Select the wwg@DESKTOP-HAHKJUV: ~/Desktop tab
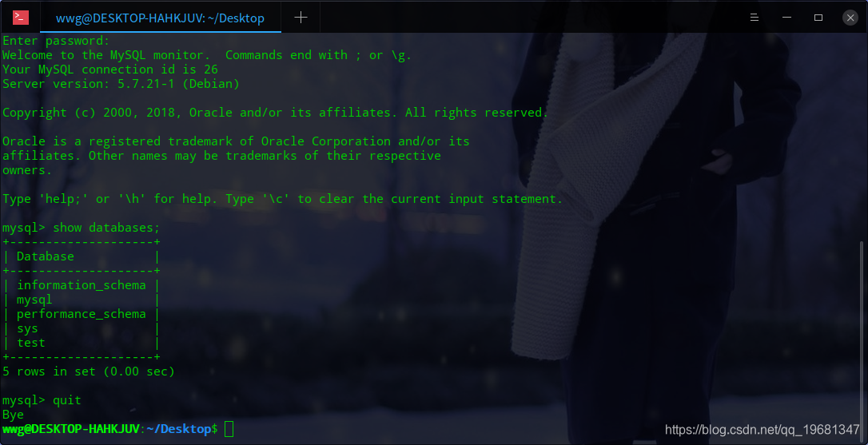The width and height of the screenshot is (868, 445). [160, 18]
